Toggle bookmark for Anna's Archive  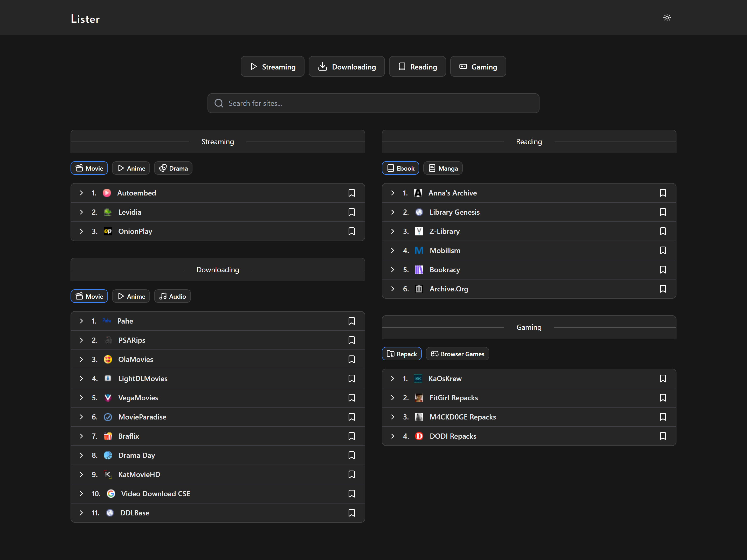pos(663,193)
